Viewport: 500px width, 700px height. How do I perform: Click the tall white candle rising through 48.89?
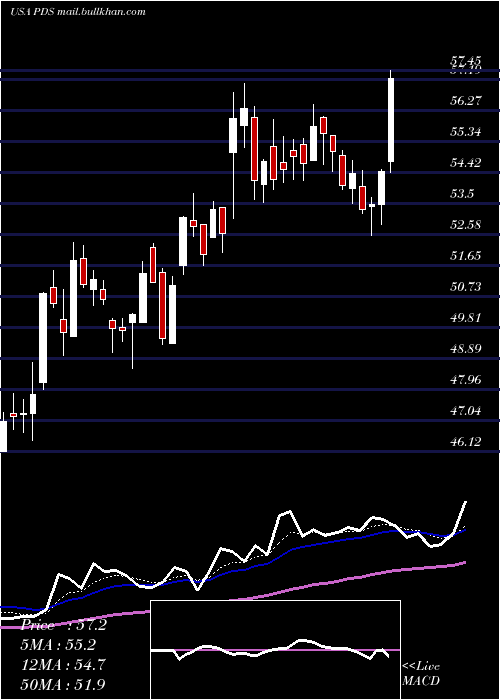(43, 338)
